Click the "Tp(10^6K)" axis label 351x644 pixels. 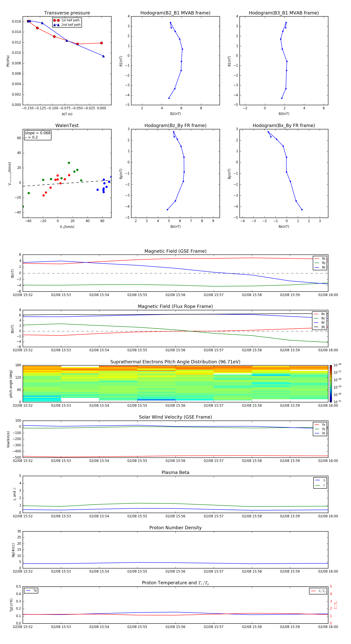tap(11, 605)
